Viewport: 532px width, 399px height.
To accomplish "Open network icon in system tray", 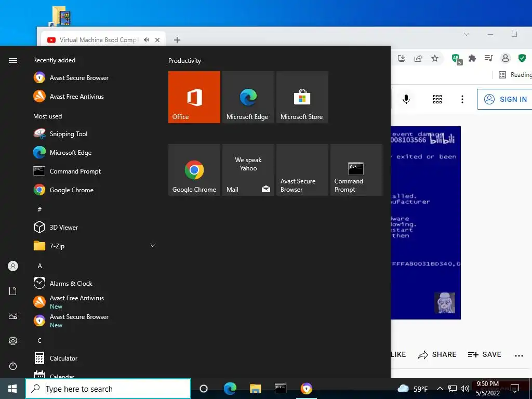I will pyautogui.click(x=453, y=389).
